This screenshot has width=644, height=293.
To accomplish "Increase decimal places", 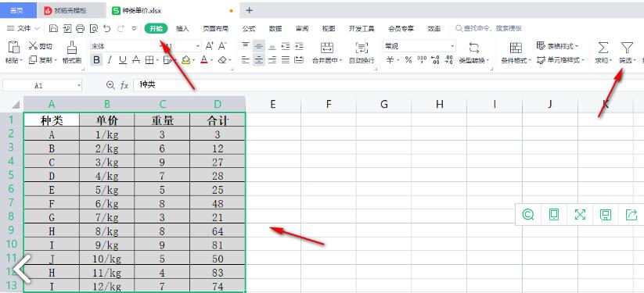I will (435, 60).
